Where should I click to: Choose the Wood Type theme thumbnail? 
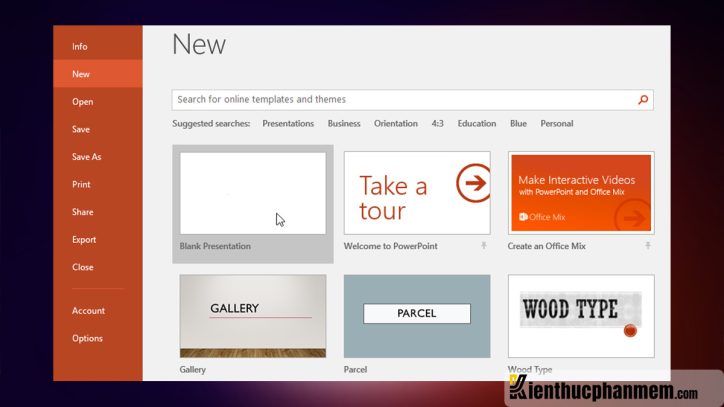[x=581, y=316]
